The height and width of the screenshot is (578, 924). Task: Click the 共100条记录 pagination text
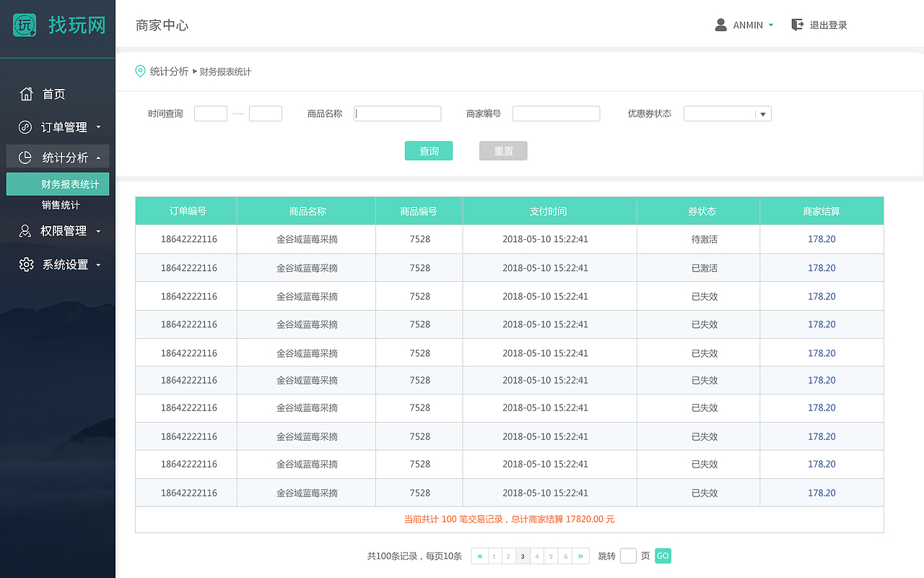392,556
